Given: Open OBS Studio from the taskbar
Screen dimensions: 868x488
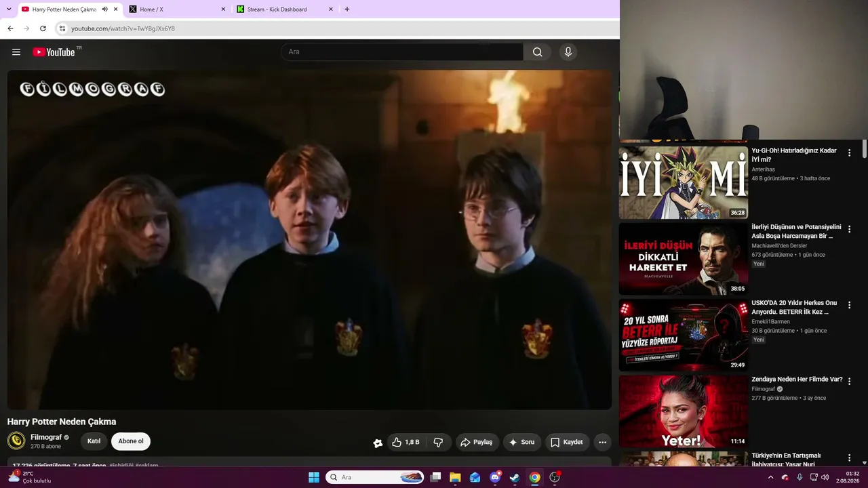Looking at the screenshot, I should 555,477.
